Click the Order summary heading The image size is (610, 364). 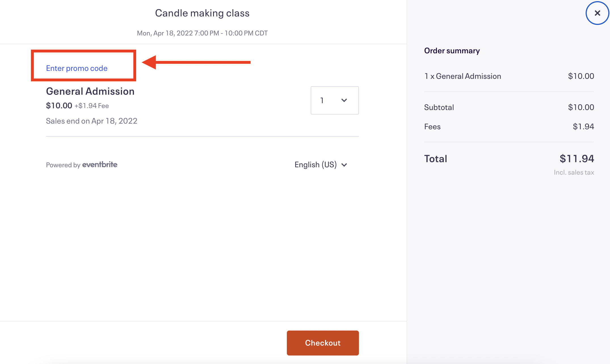coord(452,50)
